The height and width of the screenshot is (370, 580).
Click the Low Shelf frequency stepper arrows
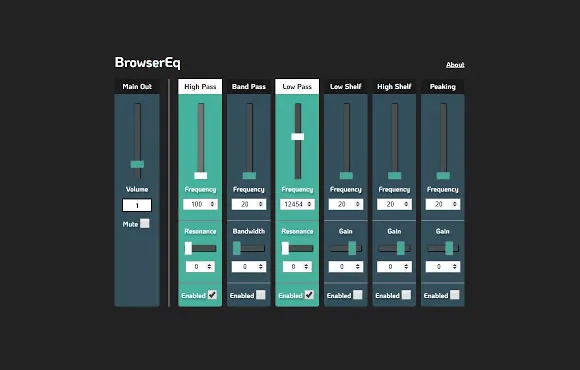tap(358, 204)
